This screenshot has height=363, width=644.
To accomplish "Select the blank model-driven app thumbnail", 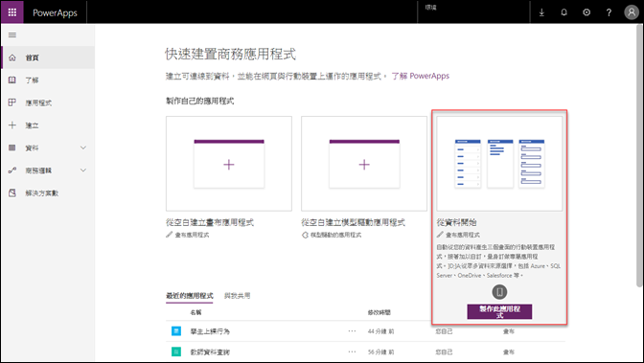I will 364,164.
